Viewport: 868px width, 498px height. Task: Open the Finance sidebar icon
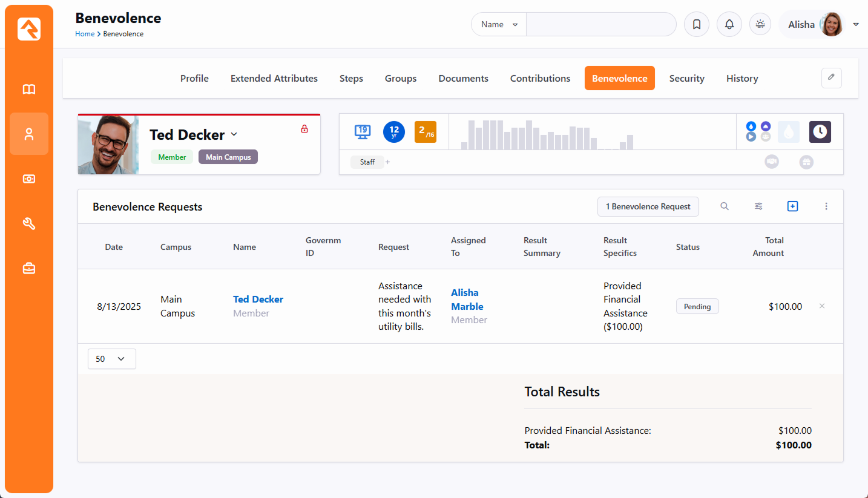tap(29, 179)
